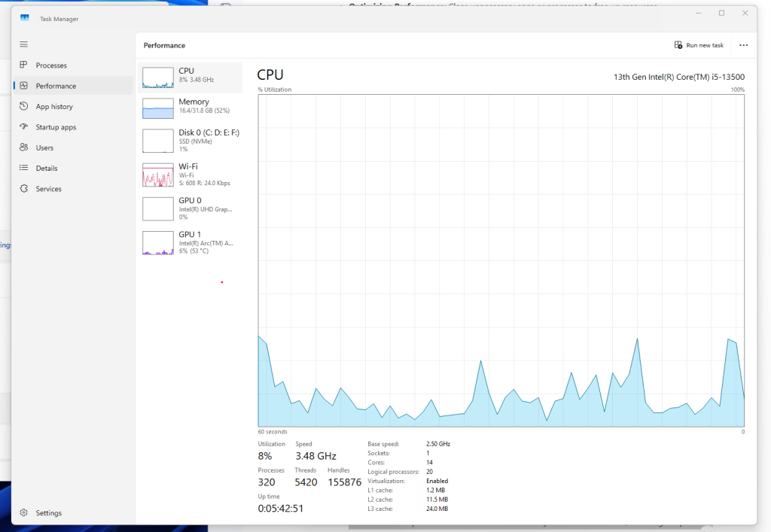Click the 5420 threads value
Viewport: 771px width, 532px height.
[x=306, y=482]
